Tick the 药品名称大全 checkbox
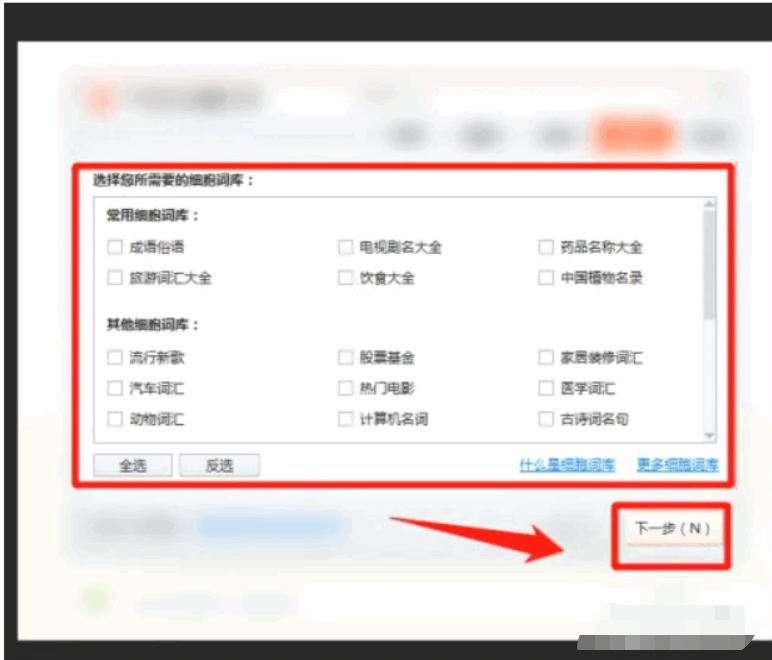This screenshot has height=660, width=772. pos(546,247)
